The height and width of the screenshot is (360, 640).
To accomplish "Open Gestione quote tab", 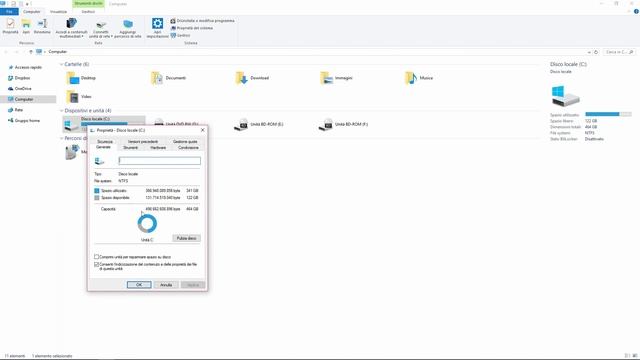I will (185, 142).
